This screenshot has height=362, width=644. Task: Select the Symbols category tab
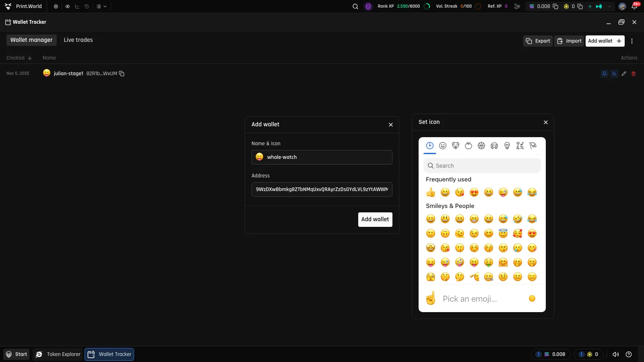pyautogui.click(x=520, y=146)
